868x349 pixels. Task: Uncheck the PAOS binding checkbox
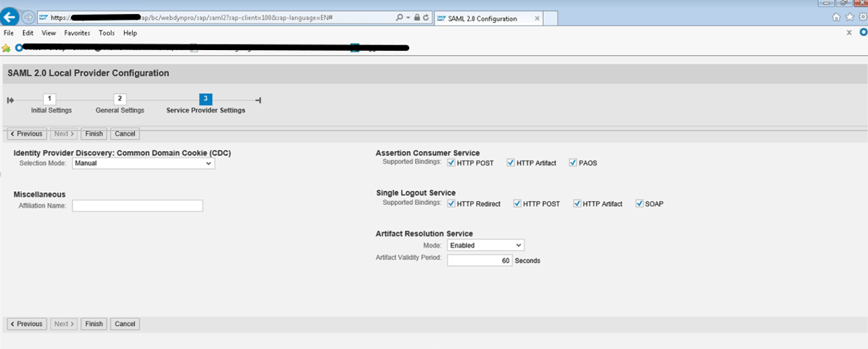tap(573, 163)
